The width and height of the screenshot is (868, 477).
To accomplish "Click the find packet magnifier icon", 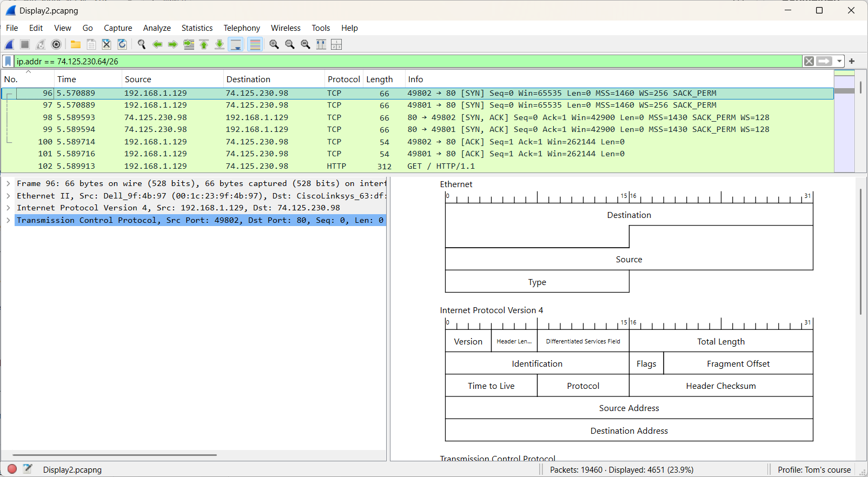I will (x=142, y=44).
